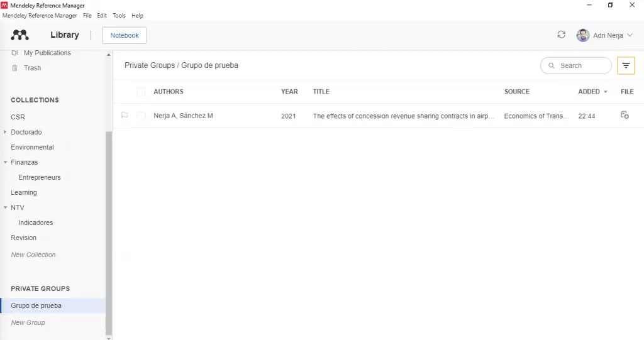Click the file attachment icon in Nerja row
Image resolution: width=644 pixels, height=340 pixels.
pyautogui.click(x=625, y=115)
